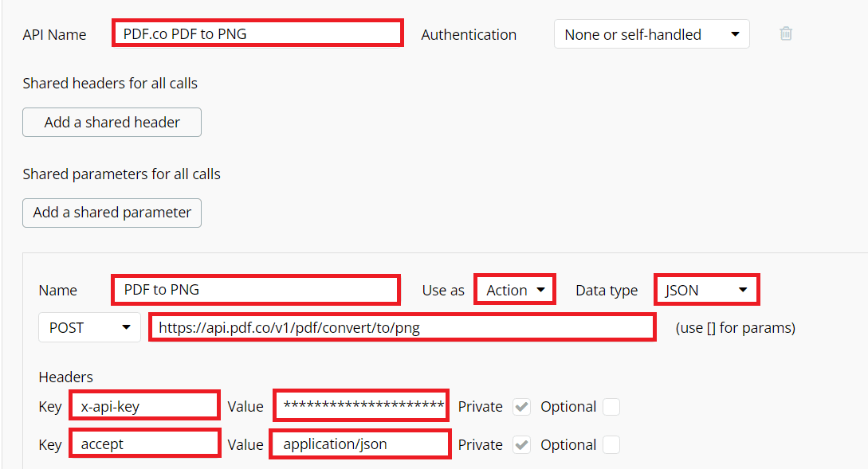The image size is (868, 469).
Task: Change the HTTP method from POST
Action: pos(89,327)
